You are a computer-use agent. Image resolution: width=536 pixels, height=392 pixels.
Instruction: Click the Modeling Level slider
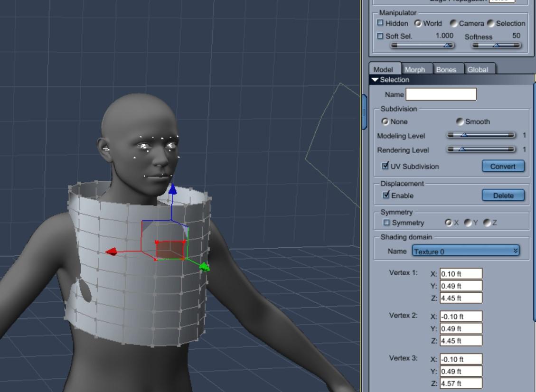pyautogui.click(x=481, y=135)
